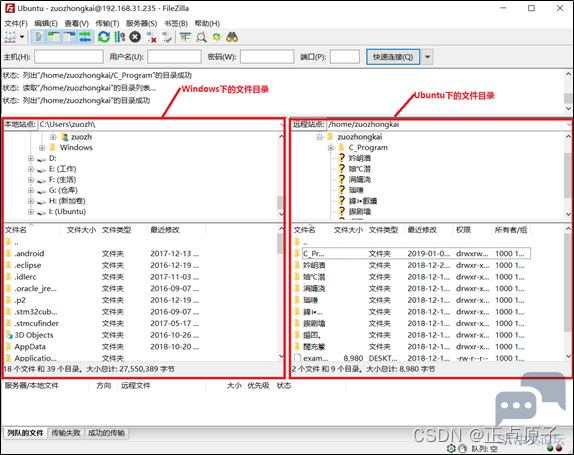Cancel the current operation with X icon
Image resolution: width=574 pixels, height=455 pixels.
(135, 37)
